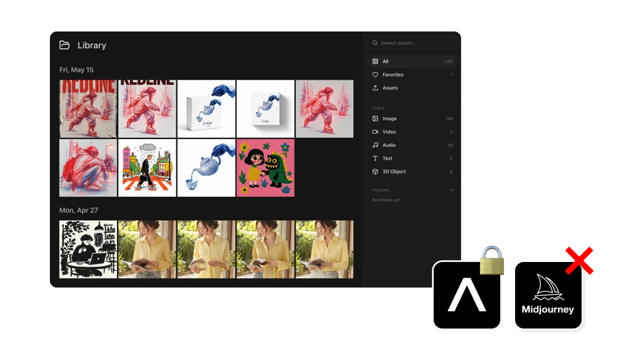Click the red X over Midjourney
Screen dimensions: 644x360
[579, 261]
